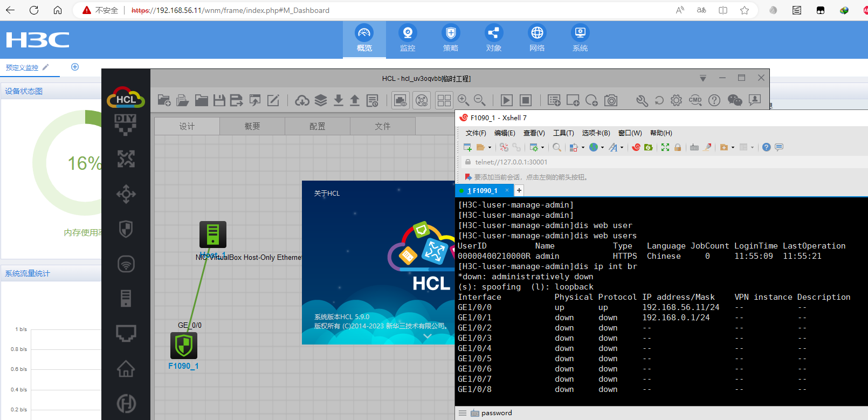Open the 工具(T) menu in Xshell
868x420 pixels.
pyautogui.click(x=563, y=133)
